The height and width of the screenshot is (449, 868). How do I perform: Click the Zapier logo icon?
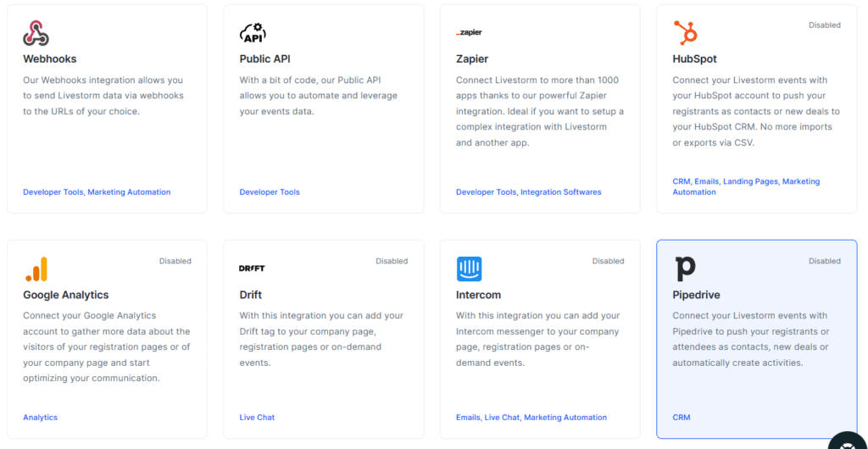[469, 33]
